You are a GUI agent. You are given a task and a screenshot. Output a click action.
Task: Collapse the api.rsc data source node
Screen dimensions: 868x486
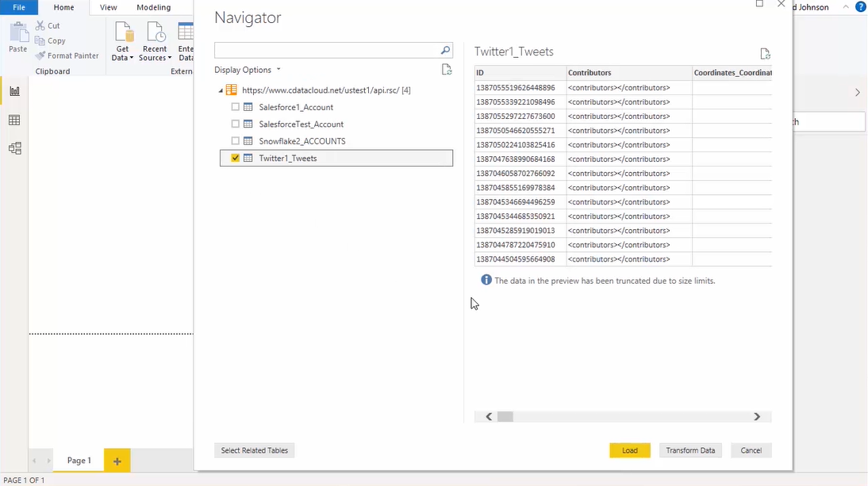point(221,90)
